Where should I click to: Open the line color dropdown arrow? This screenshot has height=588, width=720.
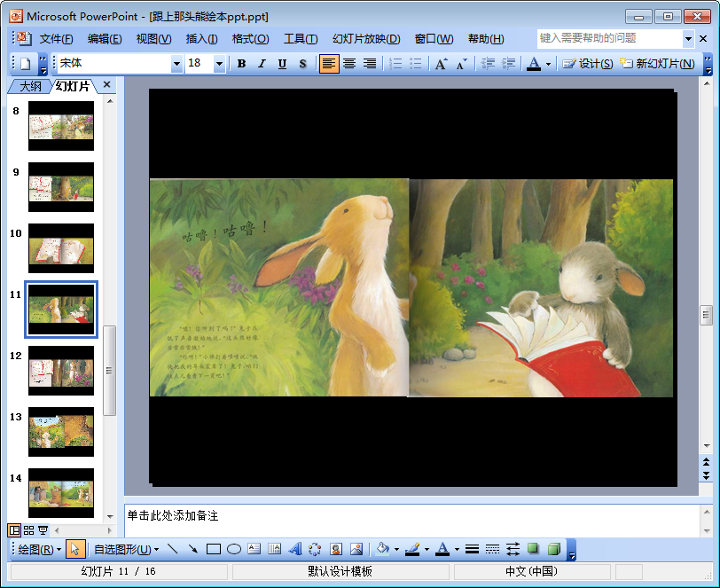(427, 549)
